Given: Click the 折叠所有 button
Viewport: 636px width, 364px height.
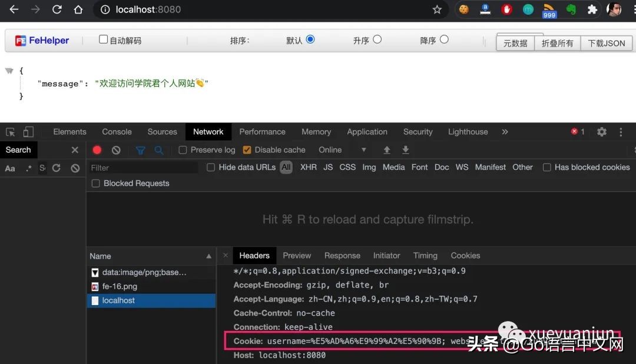Looking at the screenshot, I should pos(557,42).
